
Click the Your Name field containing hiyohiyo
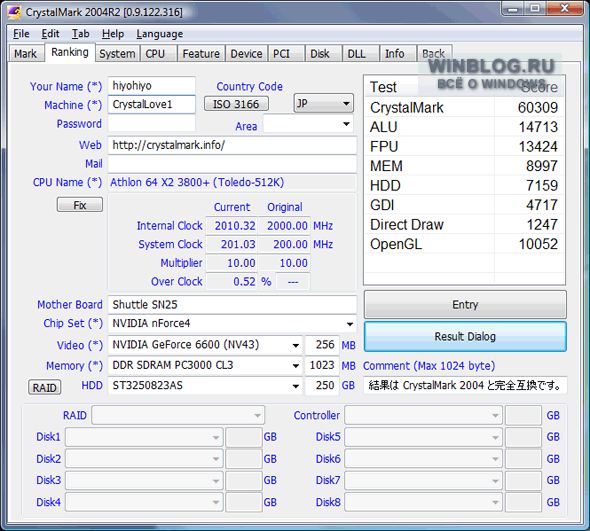click(152, 86)
